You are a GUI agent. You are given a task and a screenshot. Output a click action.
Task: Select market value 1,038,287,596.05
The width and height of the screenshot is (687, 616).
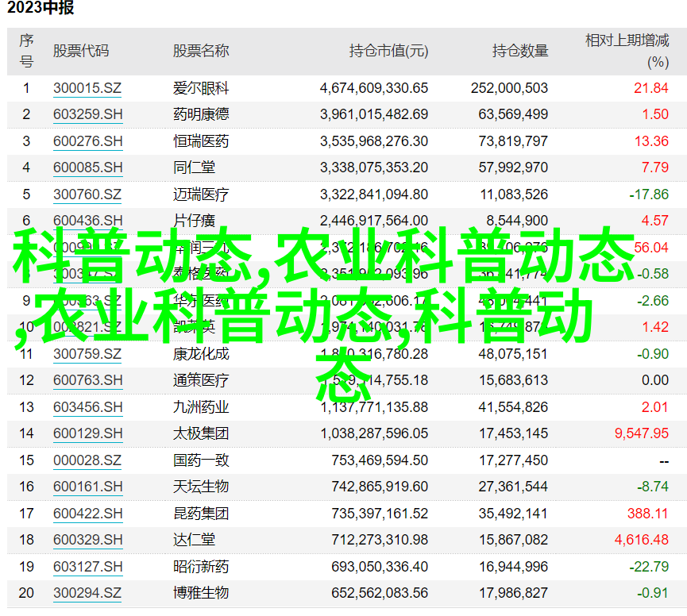tap(374, 433)
